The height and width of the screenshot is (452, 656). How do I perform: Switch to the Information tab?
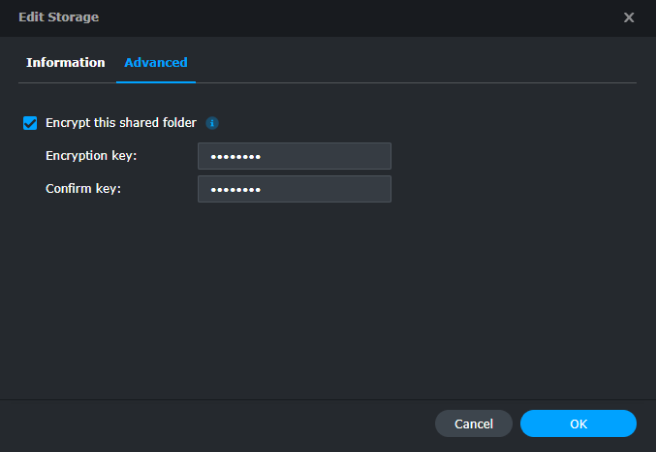(x=65, y=62)
